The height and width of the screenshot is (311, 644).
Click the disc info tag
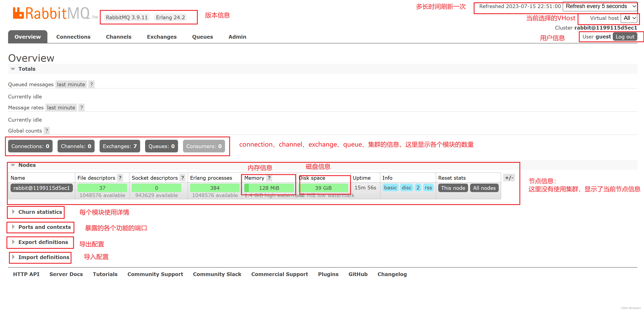[x=407, y=188]
